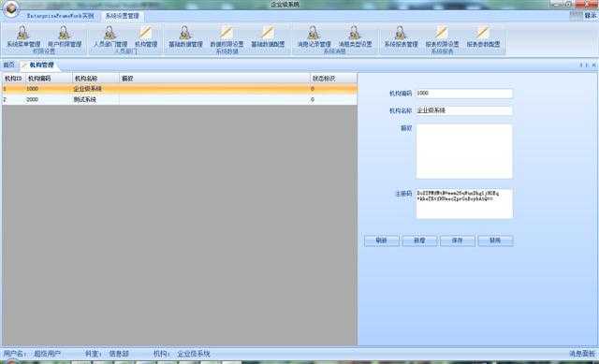Screen dimensions: 599x364
Task: Click the 机构管理 ribbon icon
Action: [x=146, y=36]
